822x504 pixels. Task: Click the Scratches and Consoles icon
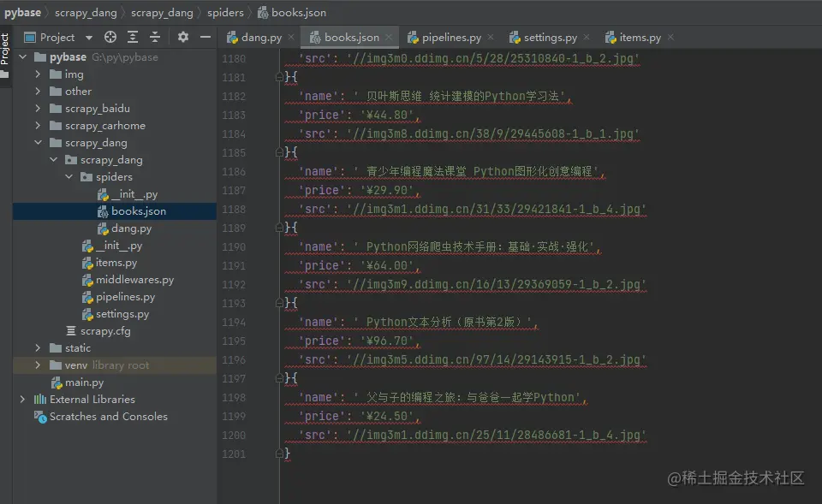40,417
